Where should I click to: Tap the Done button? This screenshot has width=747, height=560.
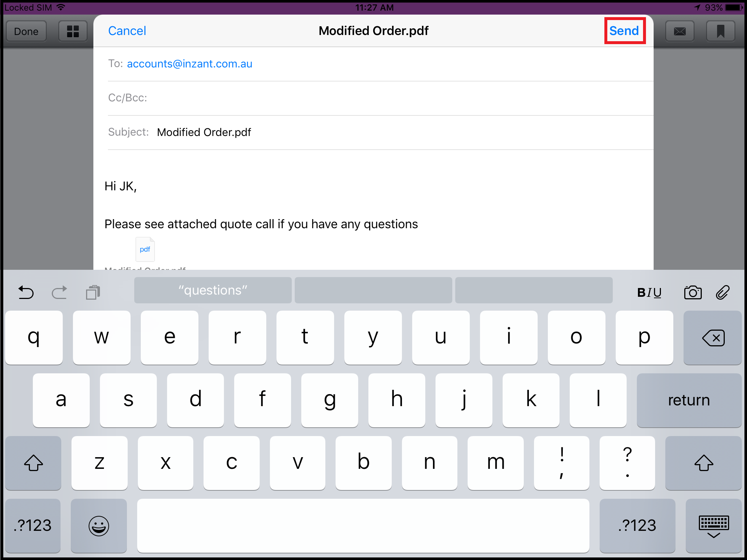click(x=26, y=31)
